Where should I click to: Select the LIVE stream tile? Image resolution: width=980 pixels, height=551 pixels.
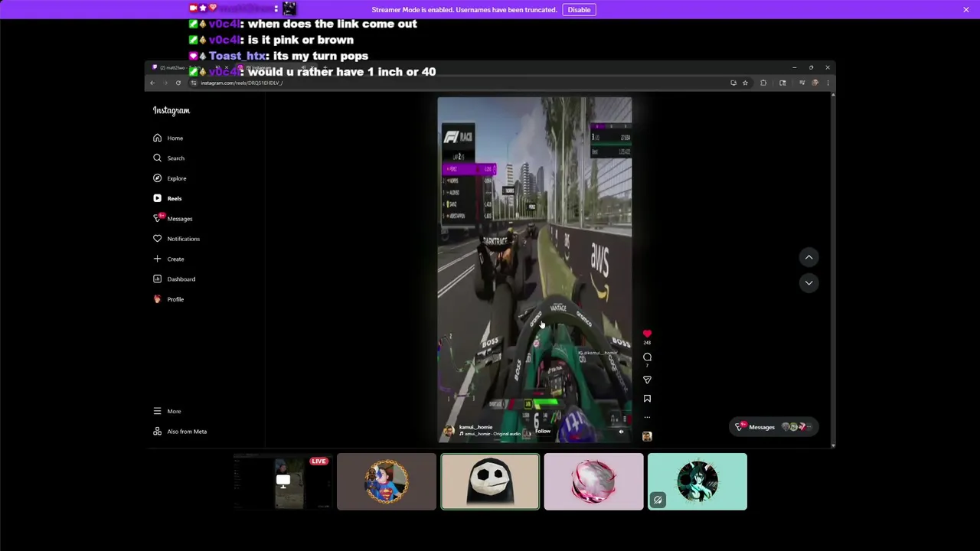pyautogui.click(x=283, y=481)
